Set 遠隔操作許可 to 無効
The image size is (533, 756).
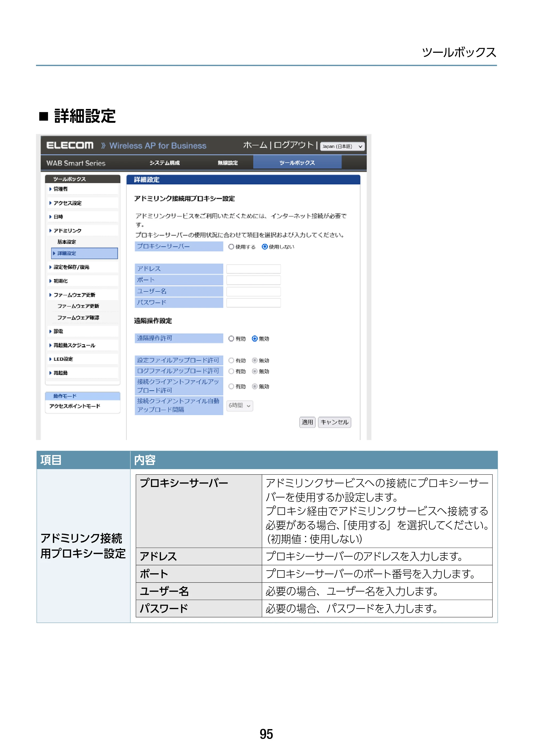coord(255,339)
